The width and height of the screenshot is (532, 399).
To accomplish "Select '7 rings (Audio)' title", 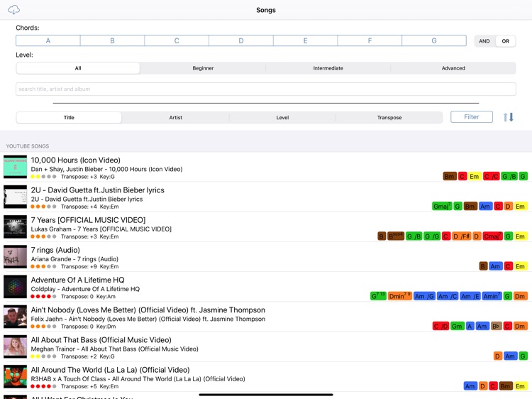I will pyautogui.click(x=55, y=250).
